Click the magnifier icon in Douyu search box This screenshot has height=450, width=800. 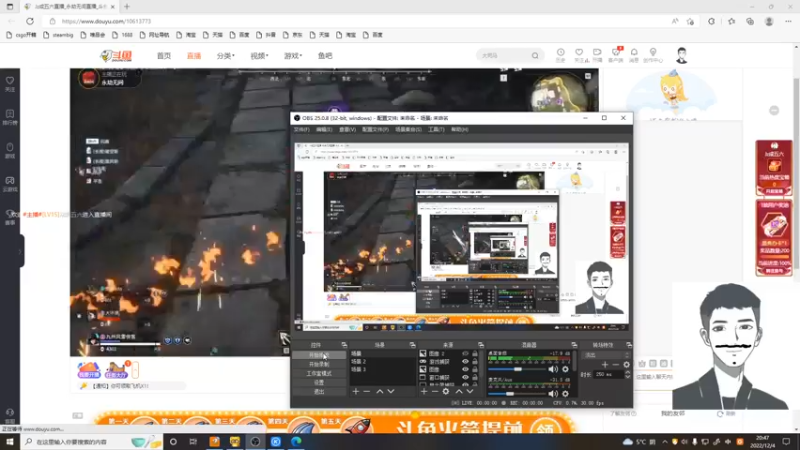pos(535,56)
